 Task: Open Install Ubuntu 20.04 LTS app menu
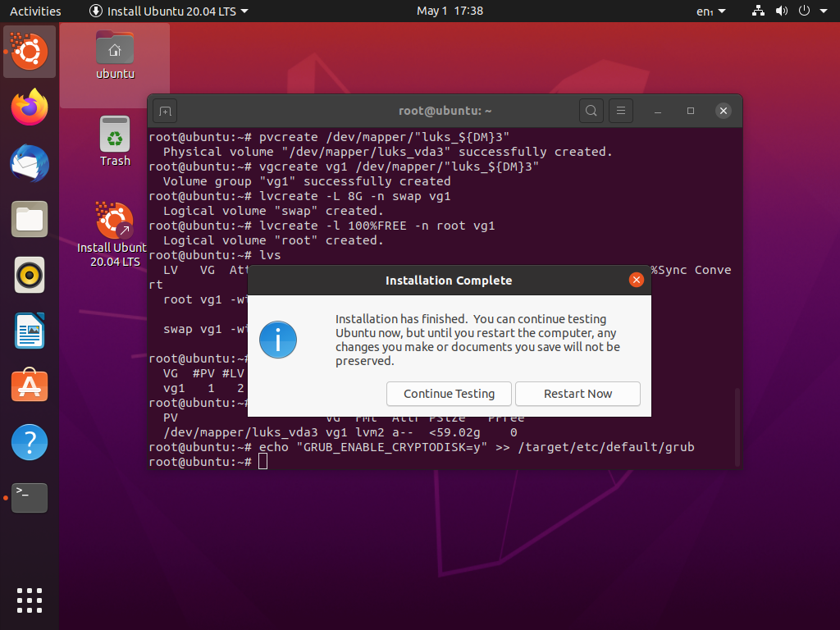click(x=169, y=11)
